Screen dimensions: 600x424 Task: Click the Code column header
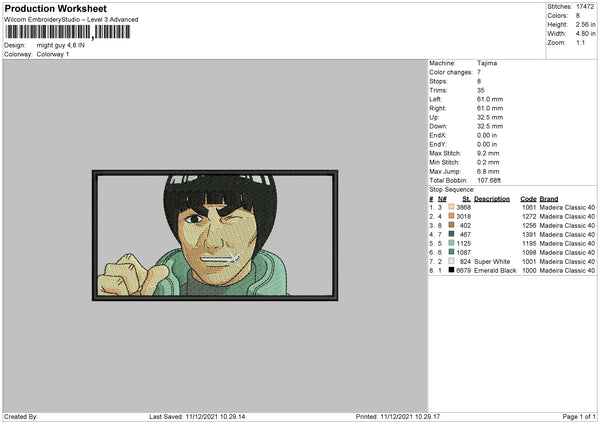528,199
